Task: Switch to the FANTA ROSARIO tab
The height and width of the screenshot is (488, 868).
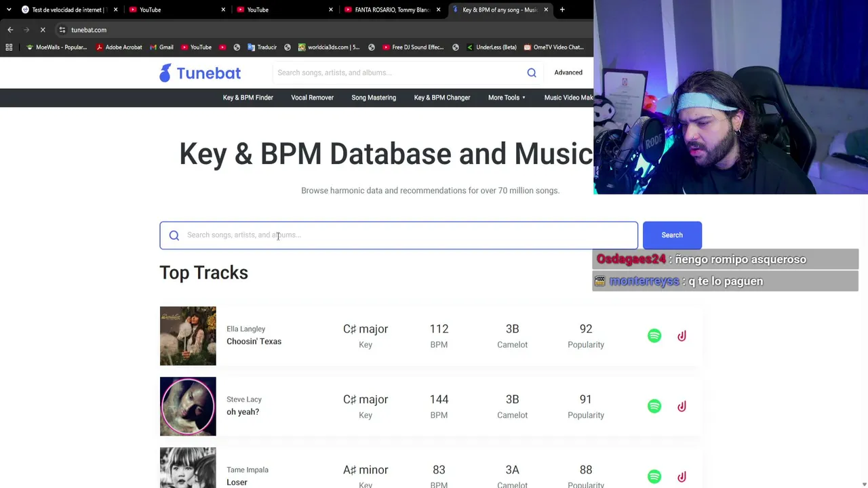Action: [x=392, y=9]
